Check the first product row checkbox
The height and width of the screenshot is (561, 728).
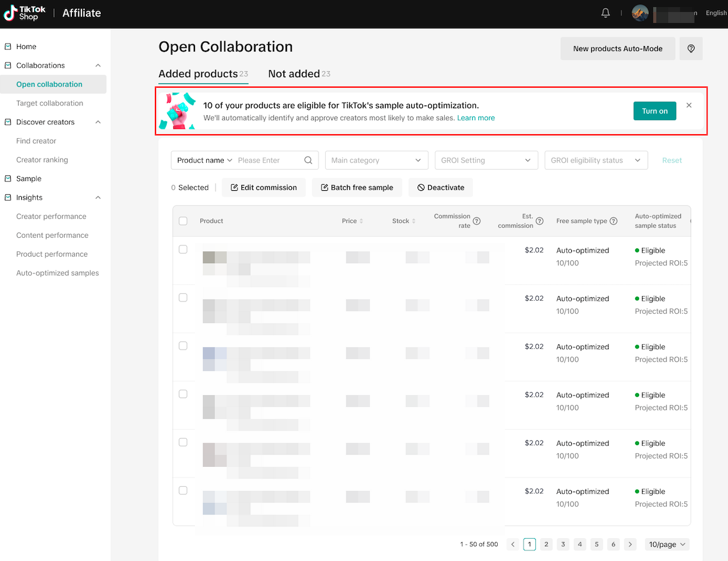pos(183,250)
